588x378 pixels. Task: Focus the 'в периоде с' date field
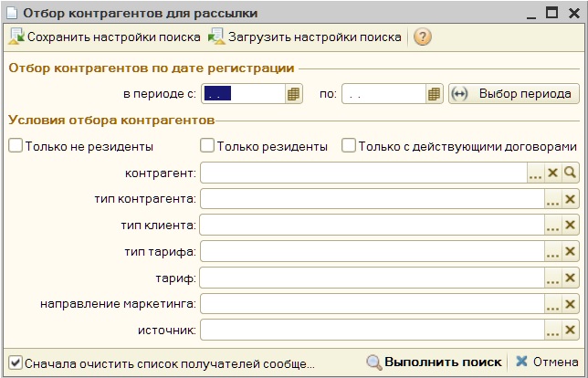point(244,94)
